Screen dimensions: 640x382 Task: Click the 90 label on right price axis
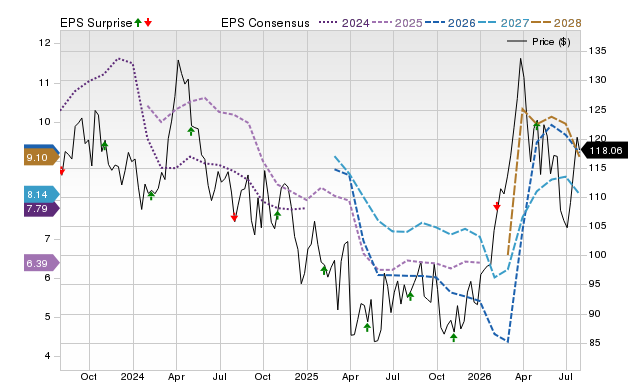point(595,314)
